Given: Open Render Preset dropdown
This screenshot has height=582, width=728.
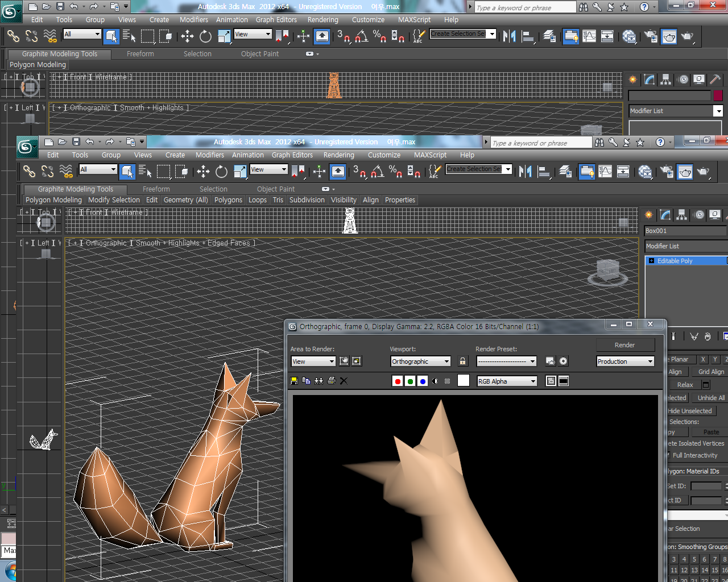Looking at the screenshot, I should pyautogui.click(x=506, y=361).
